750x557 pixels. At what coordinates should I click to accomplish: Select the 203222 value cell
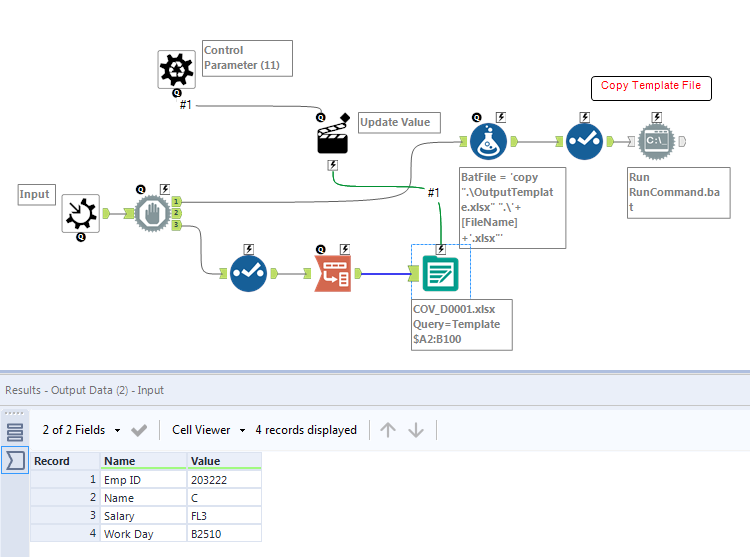[224, 480]
